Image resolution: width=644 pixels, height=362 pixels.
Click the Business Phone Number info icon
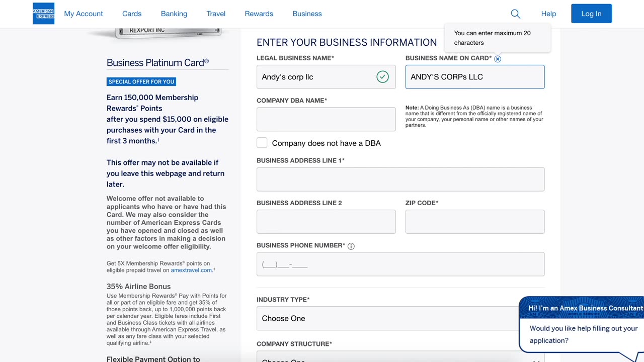tap(351, 246)
